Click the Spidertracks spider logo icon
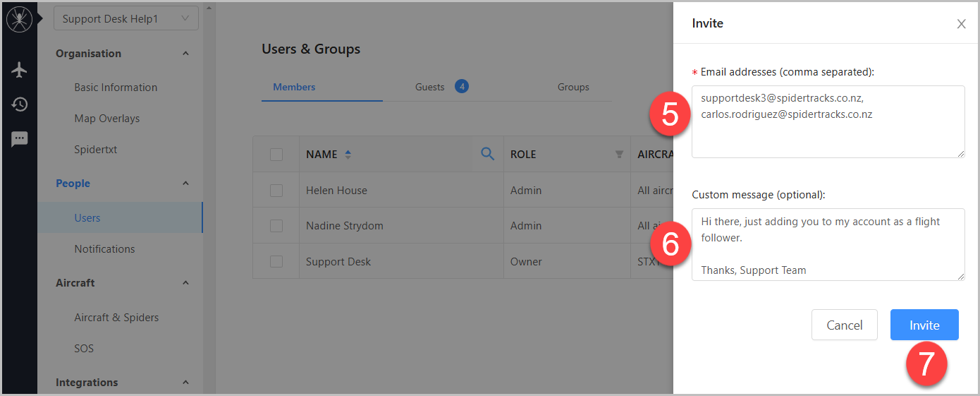Viewport: 980px width, 396px height. pos(19,20)
